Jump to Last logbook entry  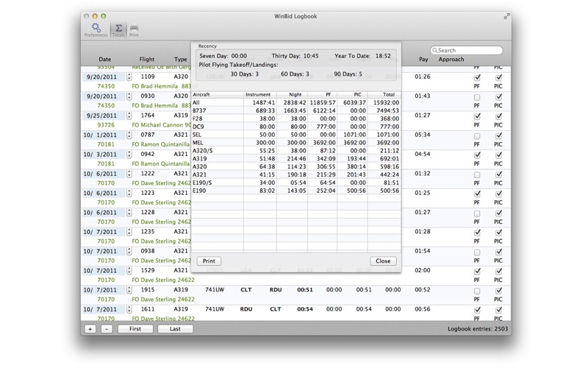click(175, 329)
